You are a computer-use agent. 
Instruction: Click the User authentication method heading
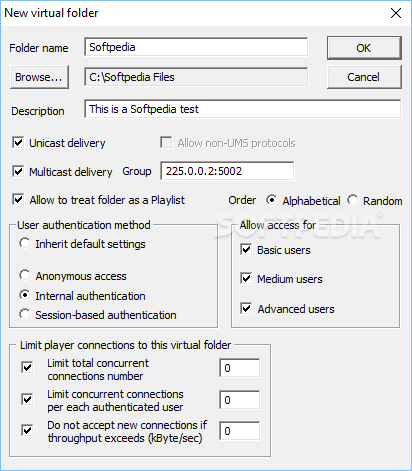click(x=84, y=225)
